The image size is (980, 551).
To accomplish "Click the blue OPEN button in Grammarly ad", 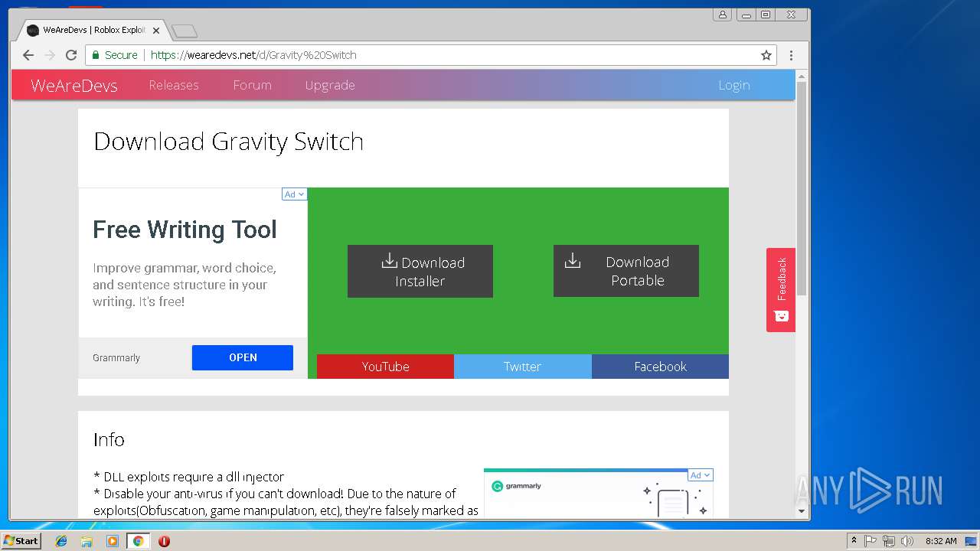I will pos(243,357).
